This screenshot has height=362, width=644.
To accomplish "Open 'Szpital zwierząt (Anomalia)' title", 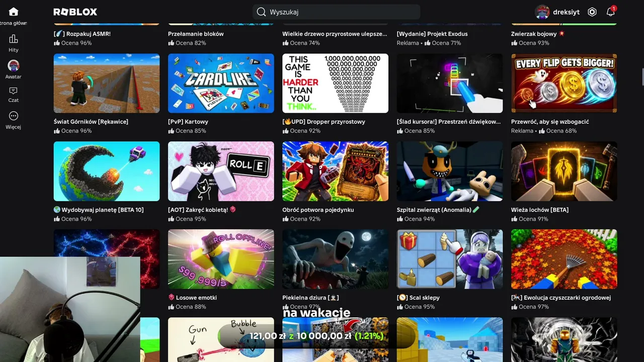I will 438,210.
